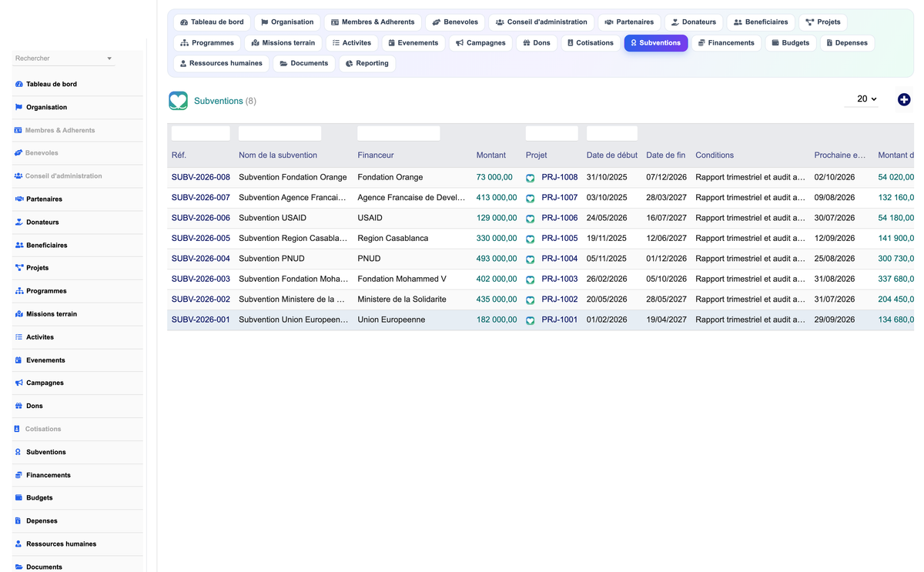Click the Réf. filter input field
This screenshot has height=572, width=924.
[x=200, y=133]
